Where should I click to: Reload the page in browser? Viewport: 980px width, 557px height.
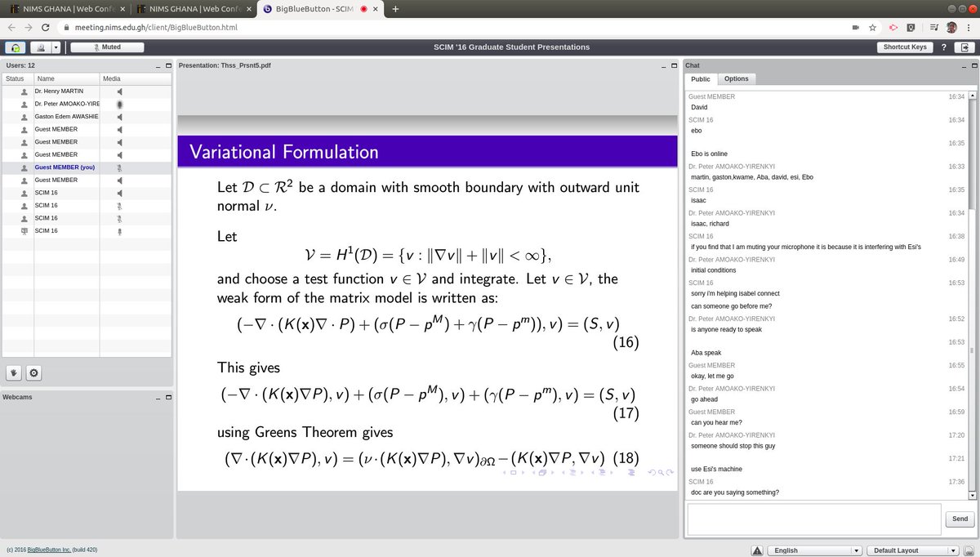[46, 27]
